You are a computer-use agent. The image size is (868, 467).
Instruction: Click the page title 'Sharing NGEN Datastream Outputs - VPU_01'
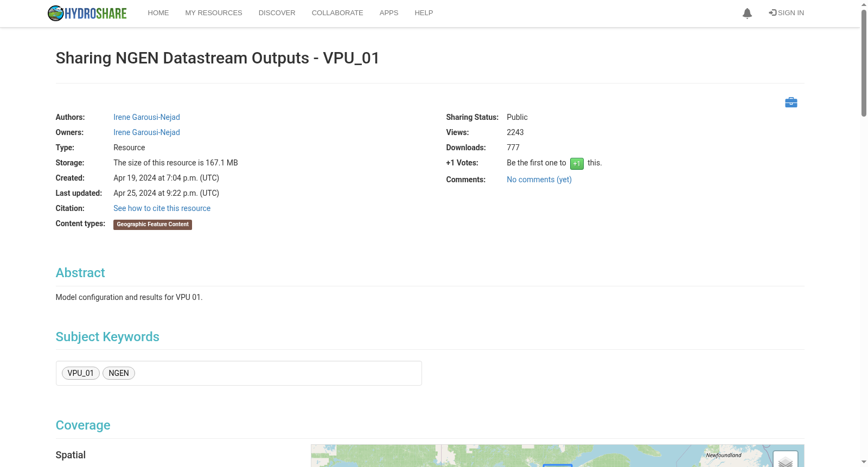coord(218,58)
